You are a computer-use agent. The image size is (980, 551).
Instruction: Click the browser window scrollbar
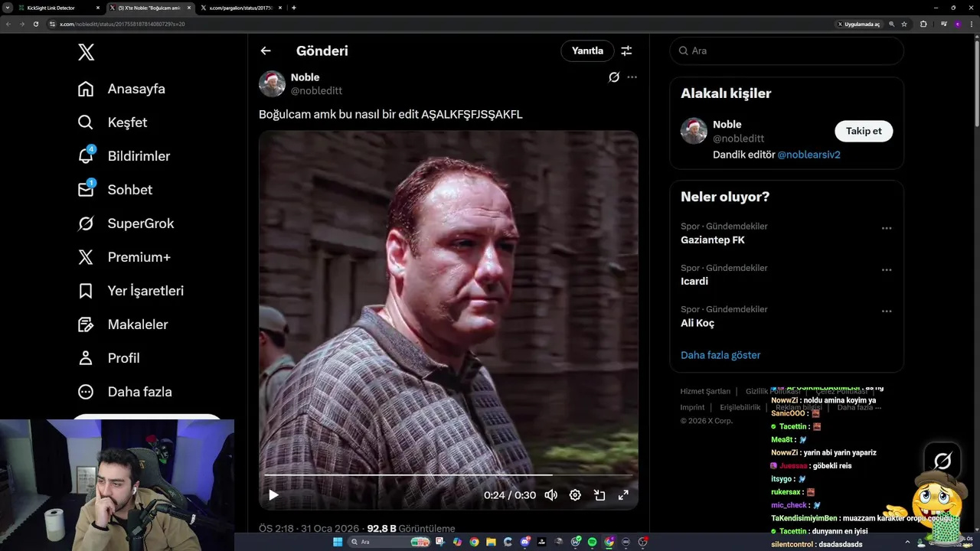pos(976,84)
